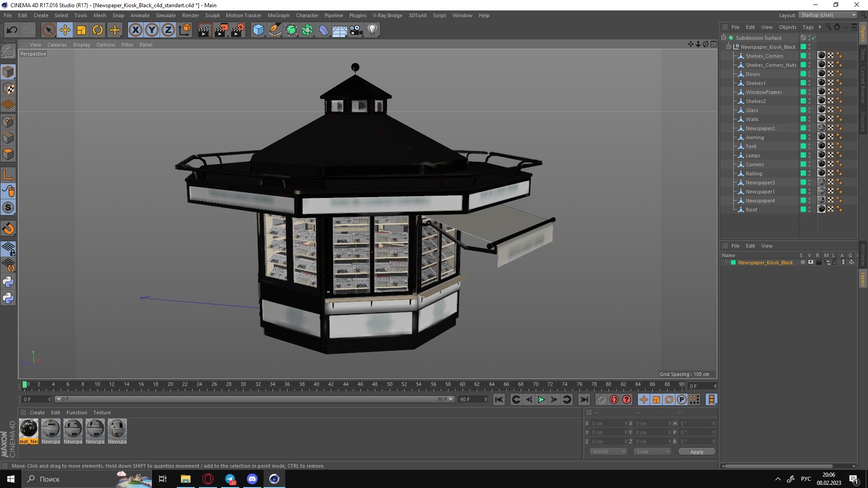The width and height of the screenshot is (868, 488).
Task: Click Make Editable icon in left palette
Action: [8, 51]
